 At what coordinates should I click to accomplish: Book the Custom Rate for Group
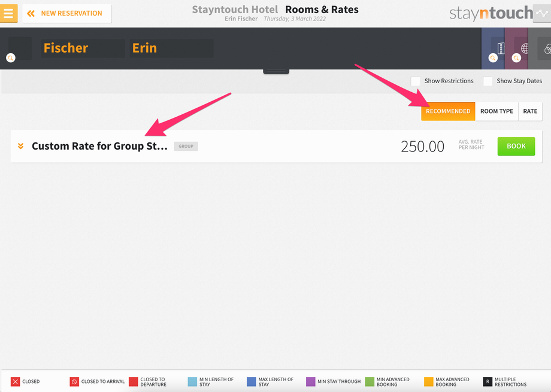(516, 146)
